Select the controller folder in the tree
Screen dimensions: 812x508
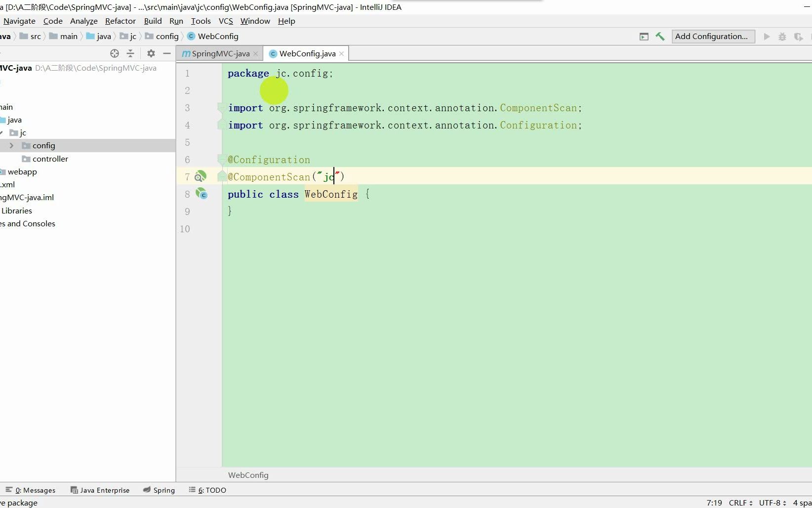click(50, 159)
